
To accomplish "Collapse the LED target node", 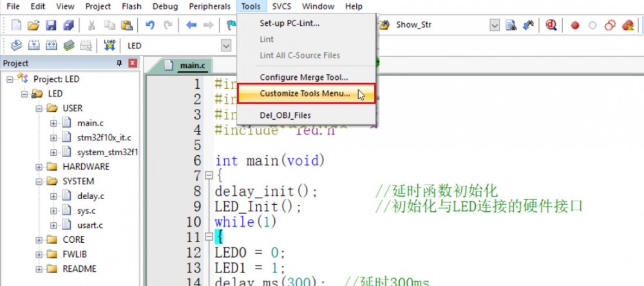I will (24, 93).
